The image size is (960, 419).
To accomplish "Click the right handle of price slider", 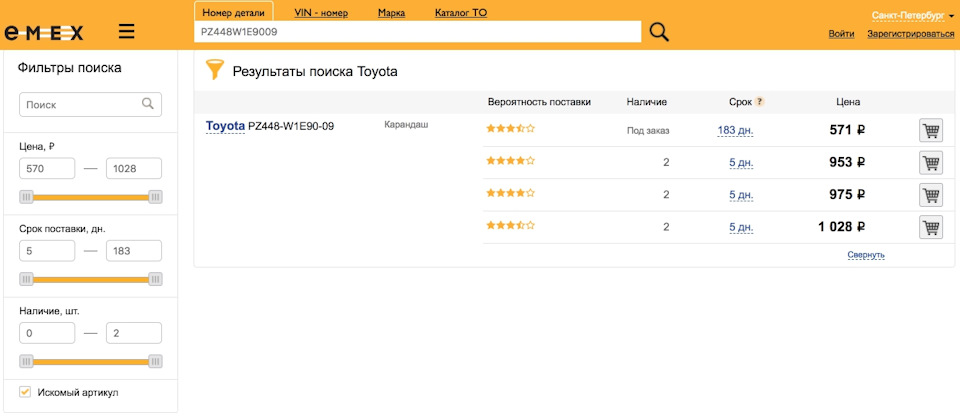I will (156, 197).
